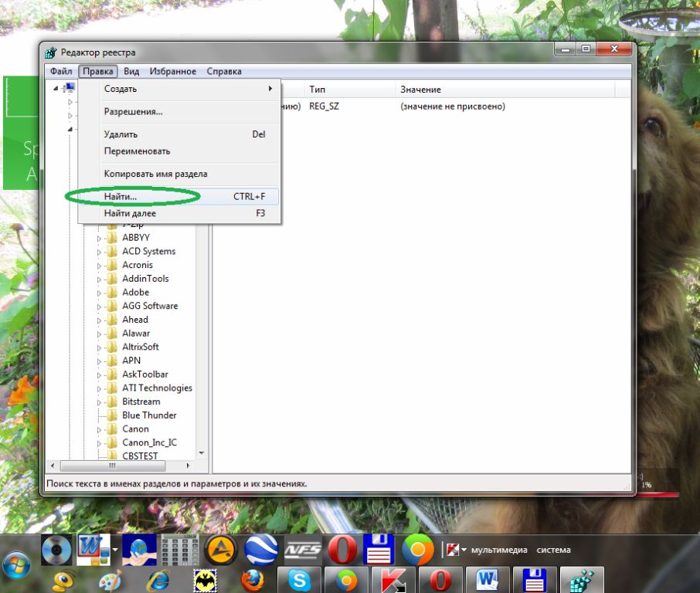Choose Найти... from the Правка menu
Screen dimensions: 700x593
pos(121,197)
